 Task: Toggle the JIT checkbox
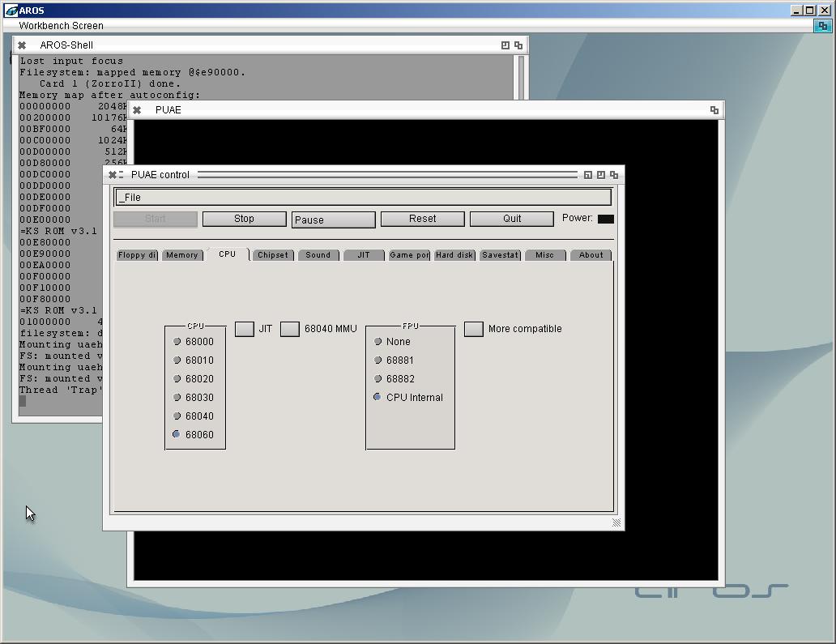[x=244, y=329]
